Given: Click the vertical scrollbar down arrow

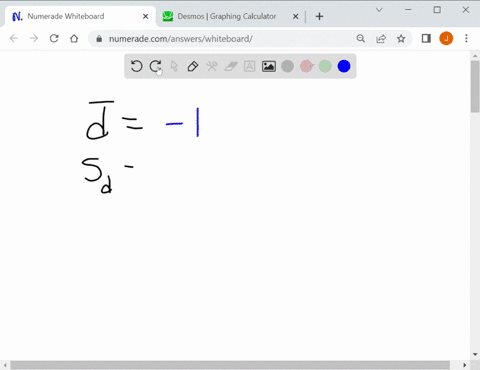Looking at the screenshot, I should click(475, 354).
